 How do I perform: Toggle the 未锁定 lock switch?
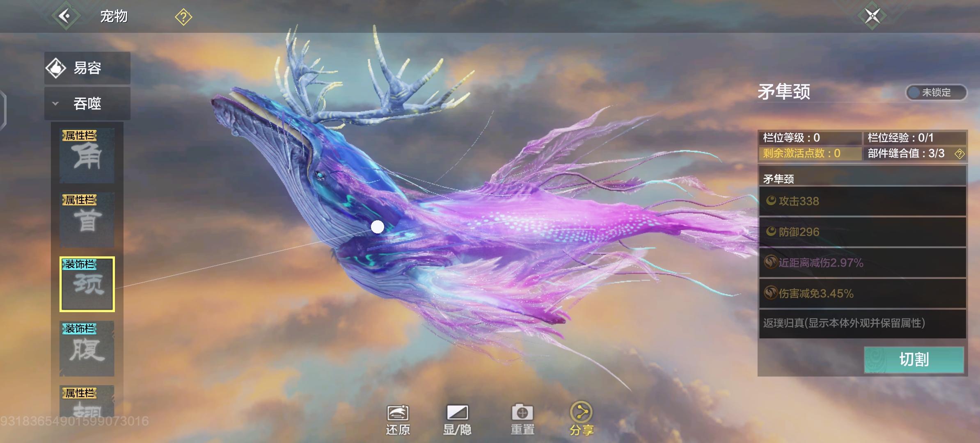(936, 92)
